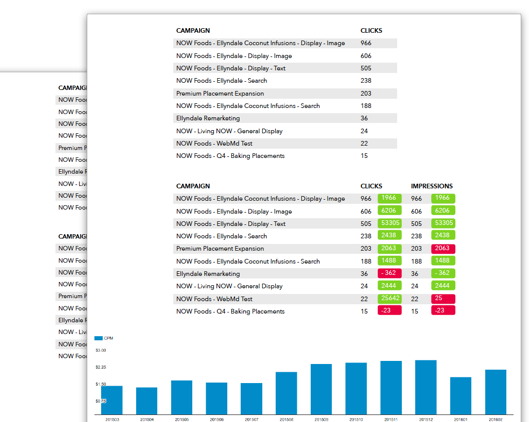This screenshot has height=422, width=529.
Task: Select the 201507 bar in the CPM chart
Action: coord(251,399)
